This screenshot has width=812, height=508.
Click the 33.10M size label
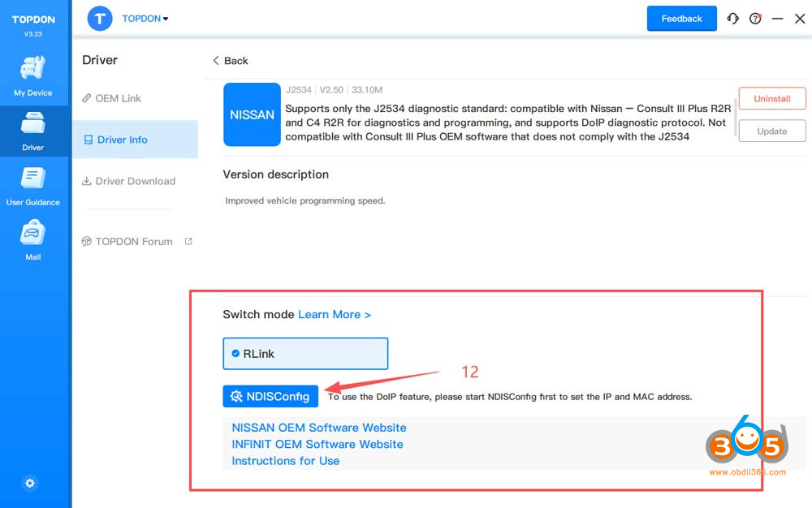tap(367, 90)
